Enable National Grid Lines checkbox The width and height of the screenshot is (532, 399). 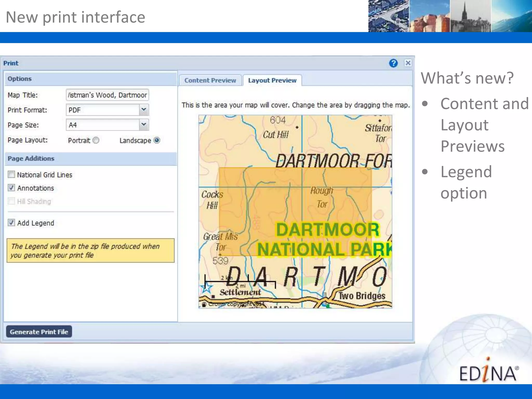pos(11,174)
